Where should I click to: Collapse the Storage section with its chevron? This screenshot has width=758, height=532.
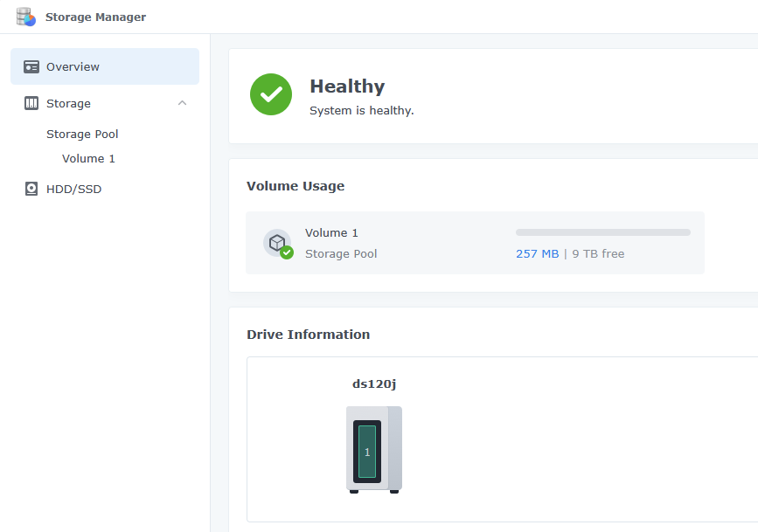coord(182,103)
